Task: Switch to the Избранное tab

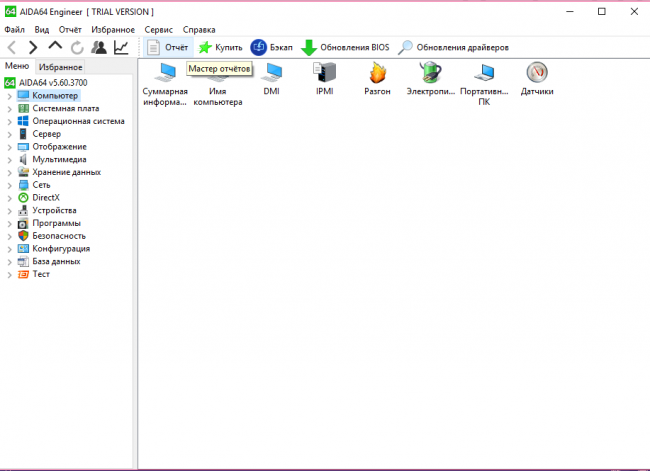Action: tap(61, 66)
